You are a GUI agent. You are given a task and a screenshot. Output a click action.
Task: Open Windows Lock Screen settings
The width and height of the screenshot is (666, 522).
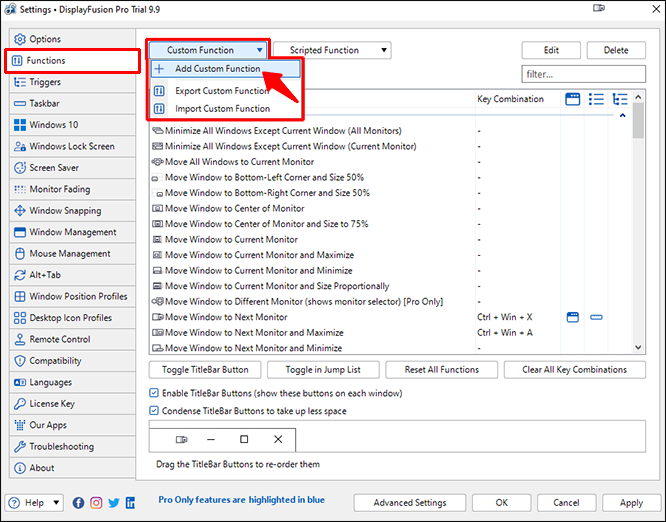click(x=72, y=146)
